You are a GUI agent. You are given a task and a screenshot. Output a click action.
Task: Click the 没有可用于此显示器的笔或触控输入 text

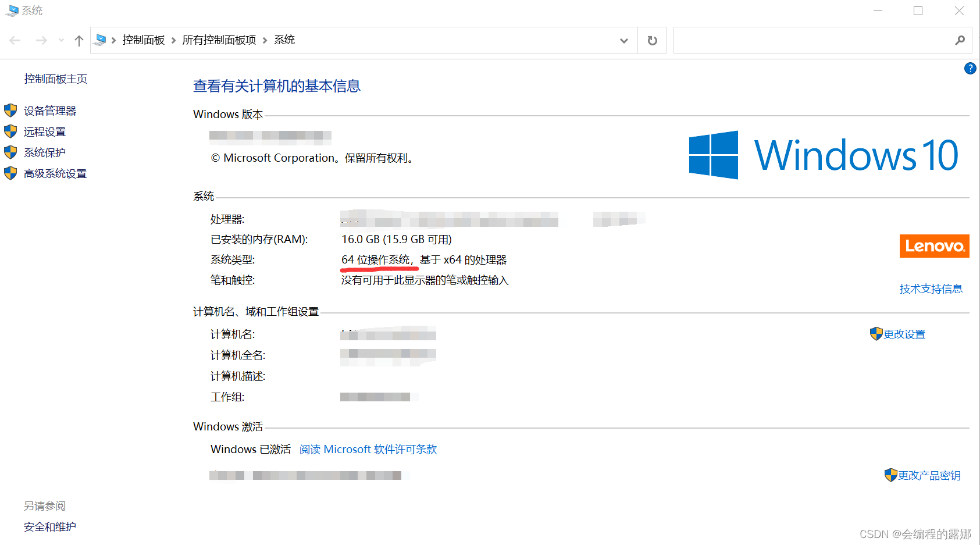(425, 280)
